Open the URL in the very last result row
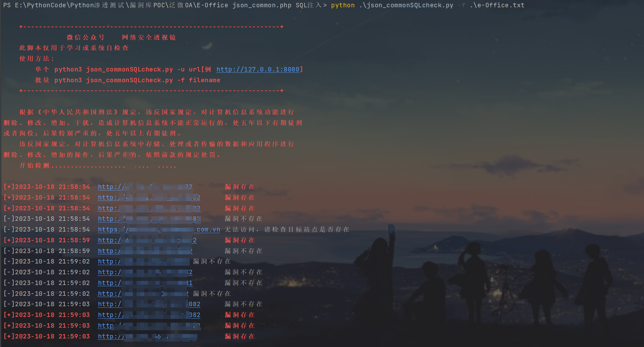The image size is (644, 347). click(111, 337)
